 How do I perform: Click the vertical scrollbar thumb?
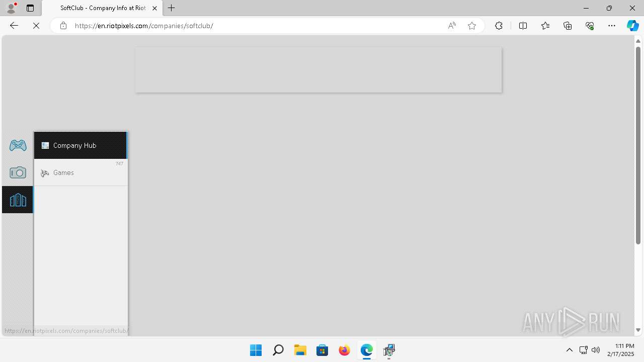[638, 145]
